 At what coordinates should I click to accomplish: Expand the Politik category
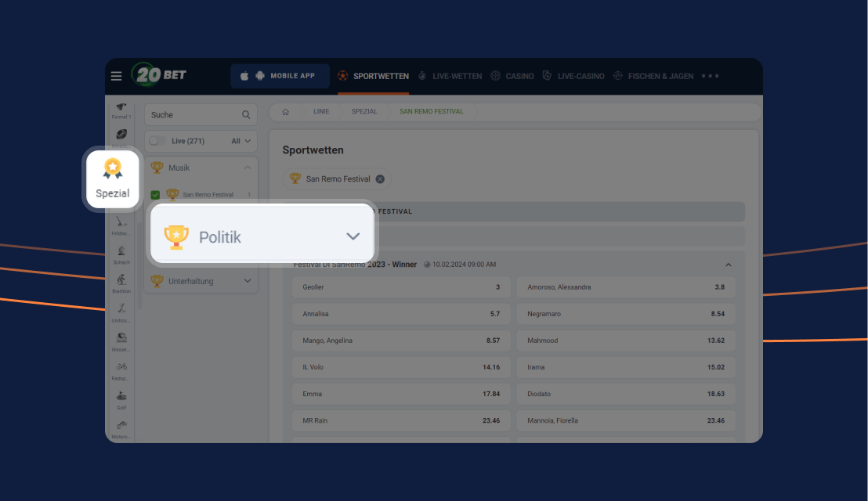(262, 233)
